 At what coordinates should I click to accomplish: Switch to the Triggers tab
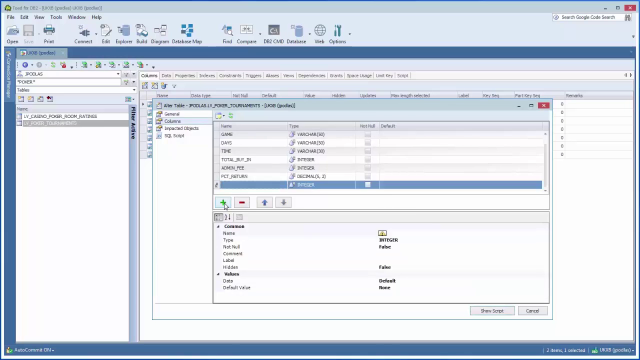click(x=253, y=76)
